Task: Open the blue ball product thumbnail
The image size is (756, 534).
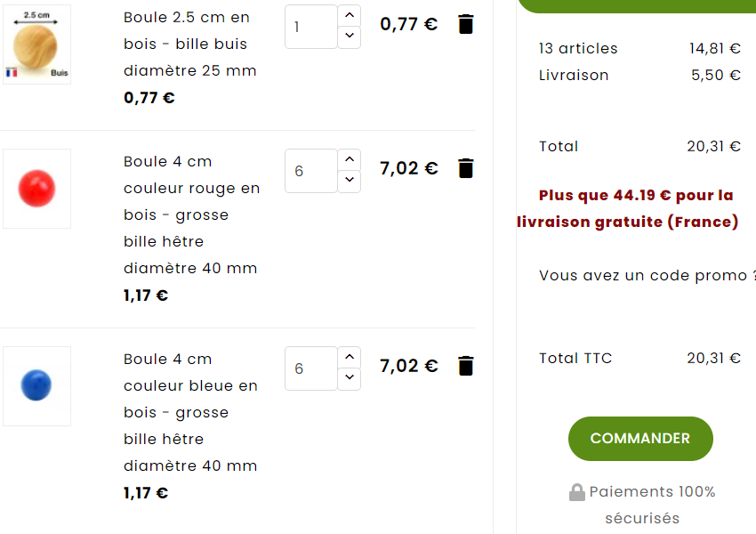Action: (x=36, y=386)
